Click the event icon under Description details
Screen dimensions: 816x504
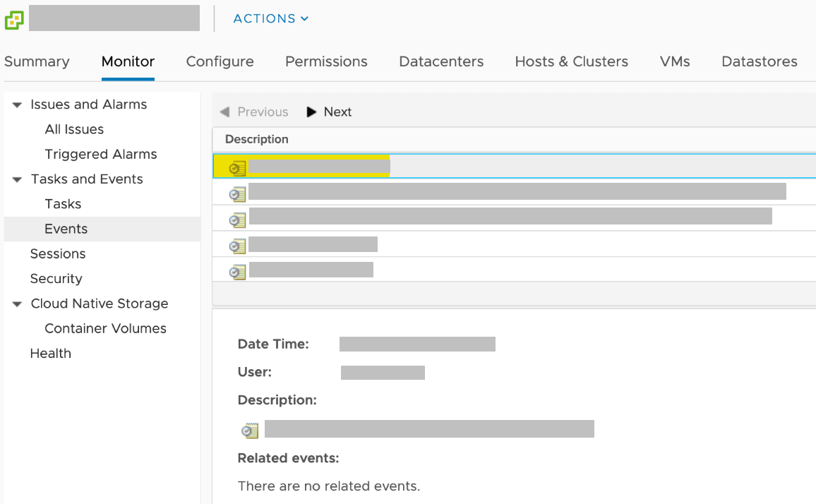[x=250, y=431]
